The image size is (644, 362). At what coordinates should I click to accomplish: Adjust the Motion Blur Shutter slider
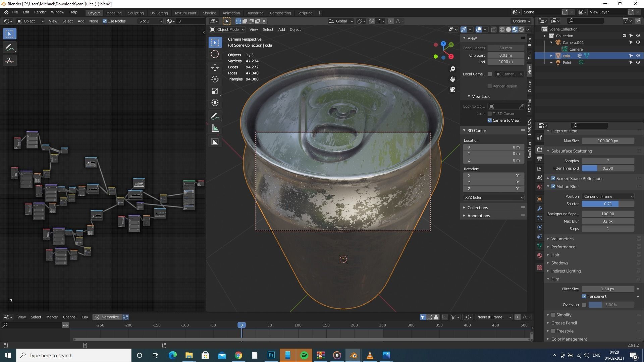tap(608, 204)
